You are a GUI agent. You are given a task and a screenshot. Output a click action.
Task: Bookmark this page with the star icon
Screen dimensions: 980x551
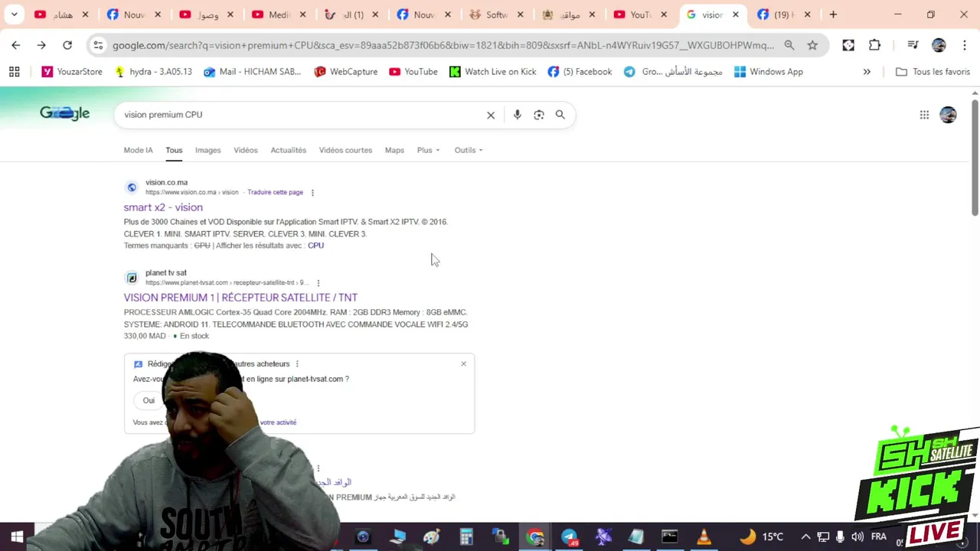click(812, 45)
